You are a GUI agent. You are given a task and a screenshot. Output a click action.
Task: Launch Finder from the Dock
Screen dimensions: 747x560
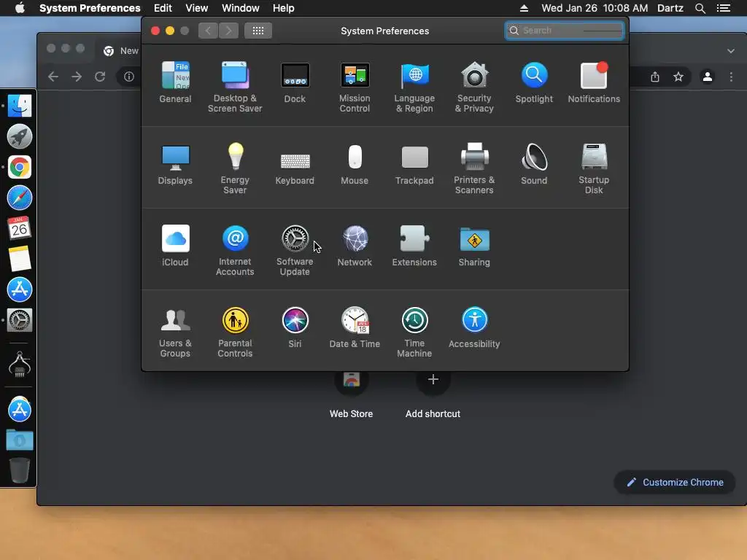tap(20, 106)
